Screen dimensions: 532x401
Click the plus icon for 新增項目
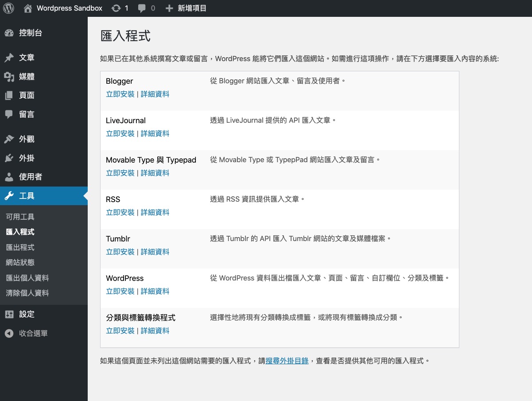click(x=169, y=8)
